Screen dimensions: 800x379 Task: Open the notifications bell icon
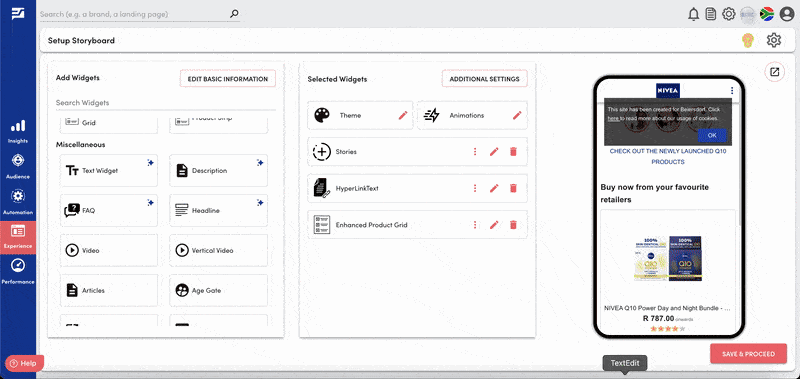[693, 14]
